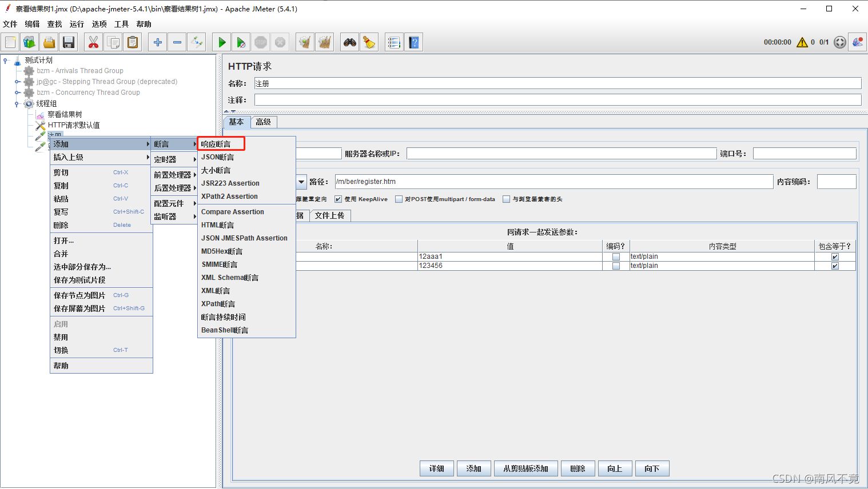This screenshot has height=489, width=868.
Task: Toggle 使用 KeepAlive checkbox
Action: point(338,199)
